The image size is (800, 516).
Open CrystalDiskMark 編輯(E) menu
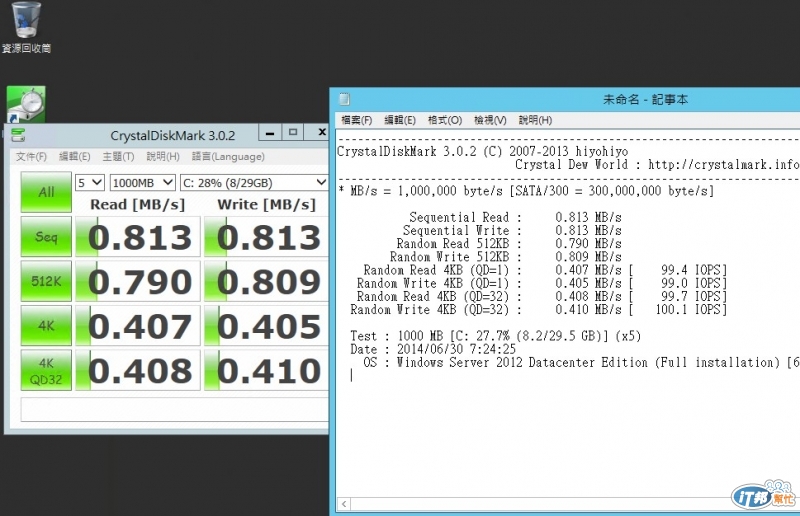pyautogui.click(x=74, y=156)
